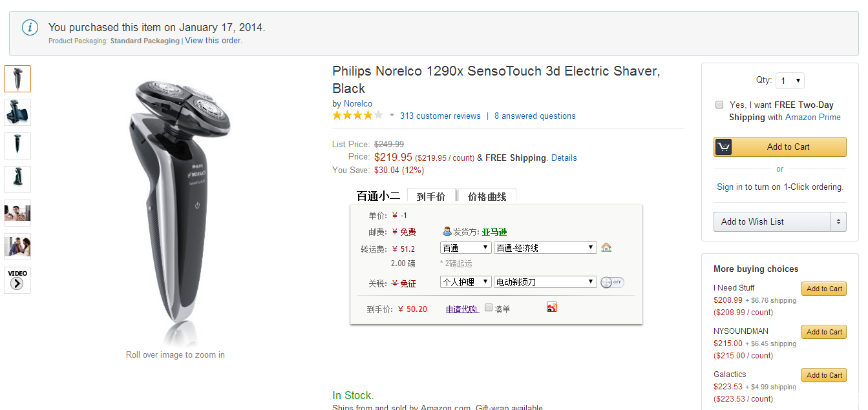Click the main Add to Cart button

click(x=779, y=147)
